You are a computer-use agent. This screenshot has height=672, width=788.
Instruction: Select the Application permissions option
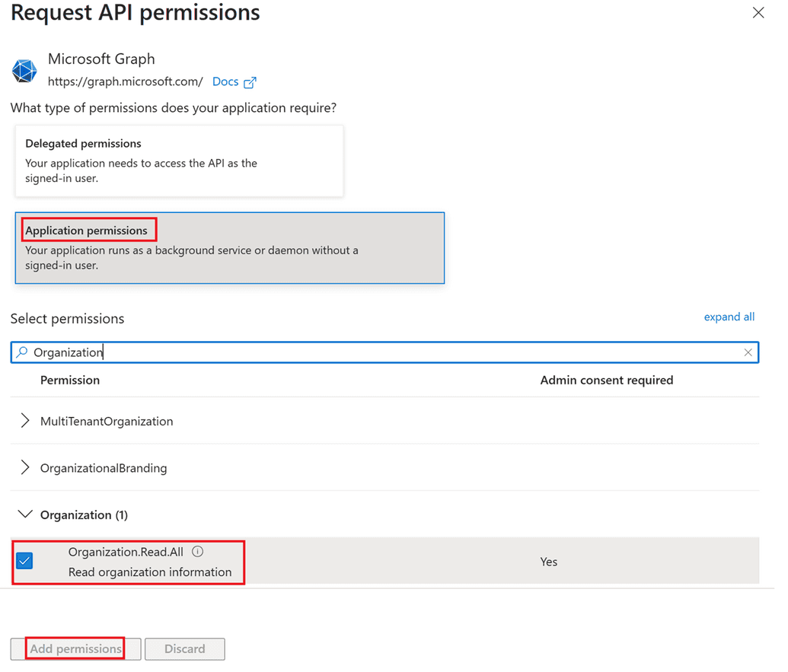click(x=228, y=247)
